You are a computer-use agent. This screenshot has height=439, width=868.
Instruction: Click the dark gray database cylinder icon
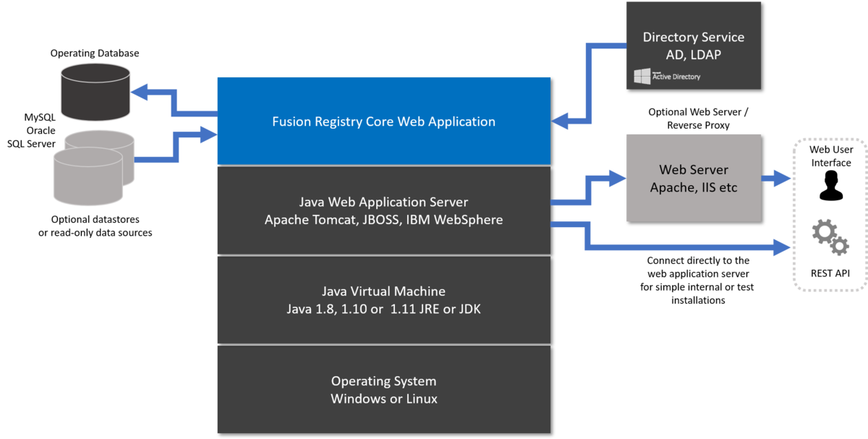[x=94, y=90]
